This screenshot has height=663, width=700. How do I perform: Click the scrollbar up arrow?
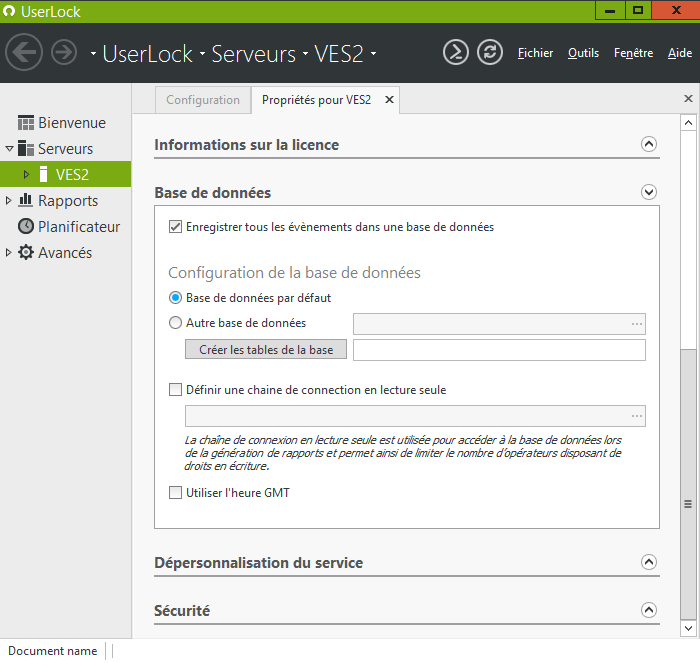[688, 122]
